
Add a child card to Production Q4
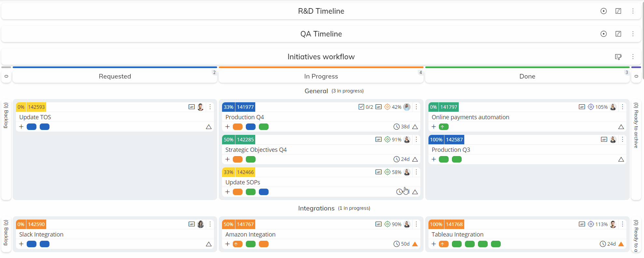point(227,127)
